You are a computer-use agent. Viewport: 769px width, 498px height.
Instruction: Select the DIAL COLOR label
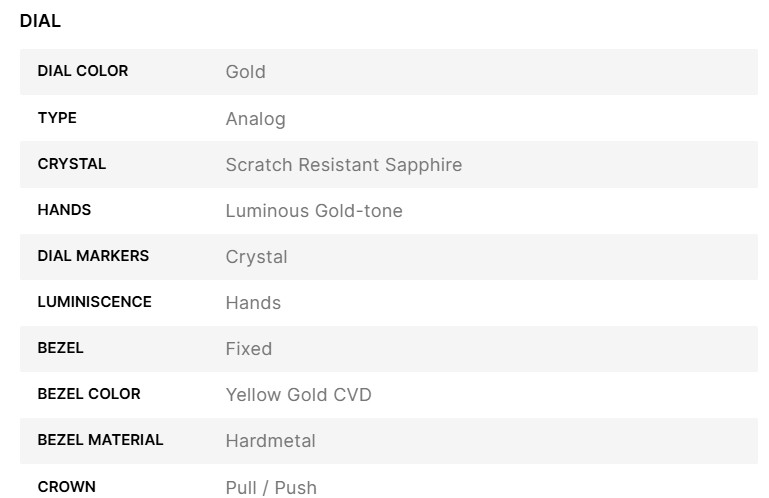pyautogui.click(x=83, y=71)
